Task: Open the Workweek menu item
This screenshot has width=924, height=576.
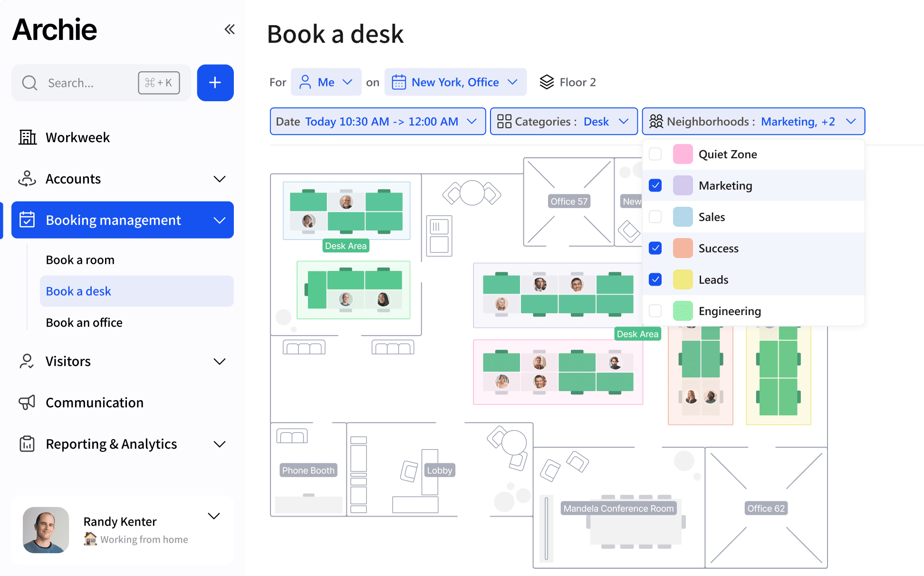Action: coord(123,137)
